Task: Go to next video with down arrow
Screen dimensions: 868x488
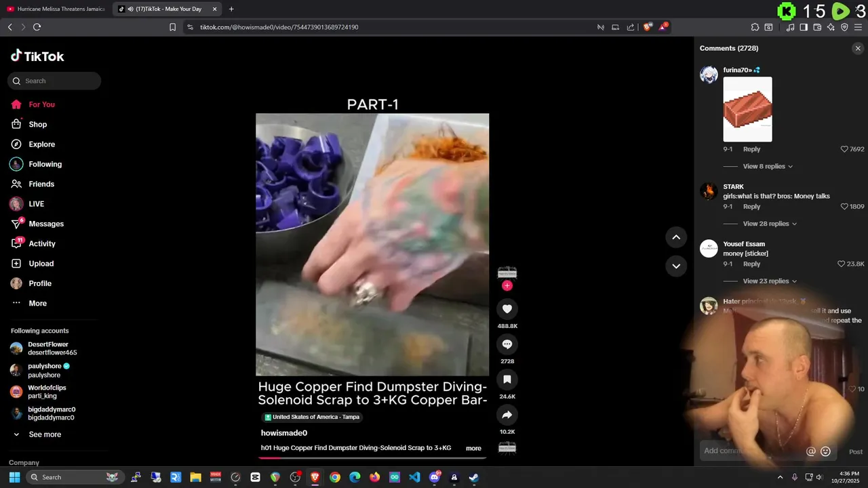Action: point(676,266)
